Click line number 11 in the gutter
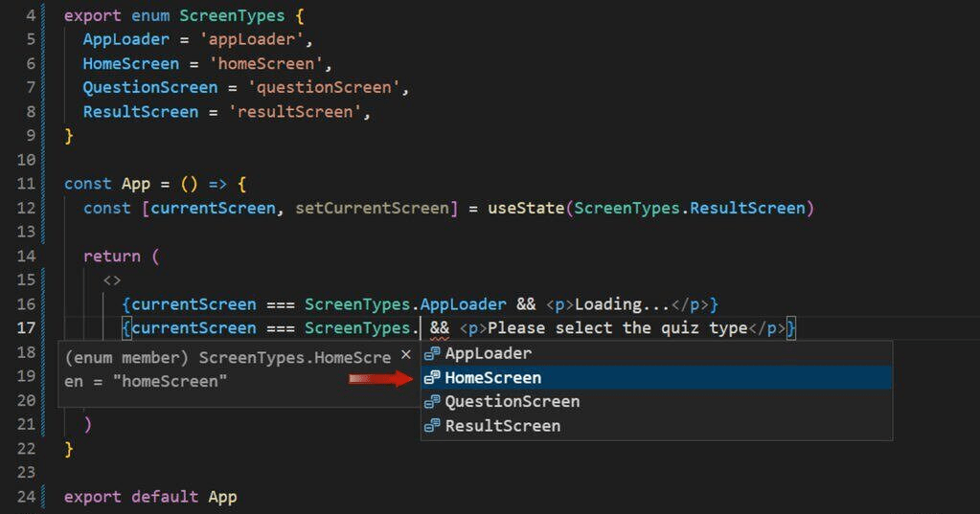This screenshot has height=514, width=980. coord(26,184)
